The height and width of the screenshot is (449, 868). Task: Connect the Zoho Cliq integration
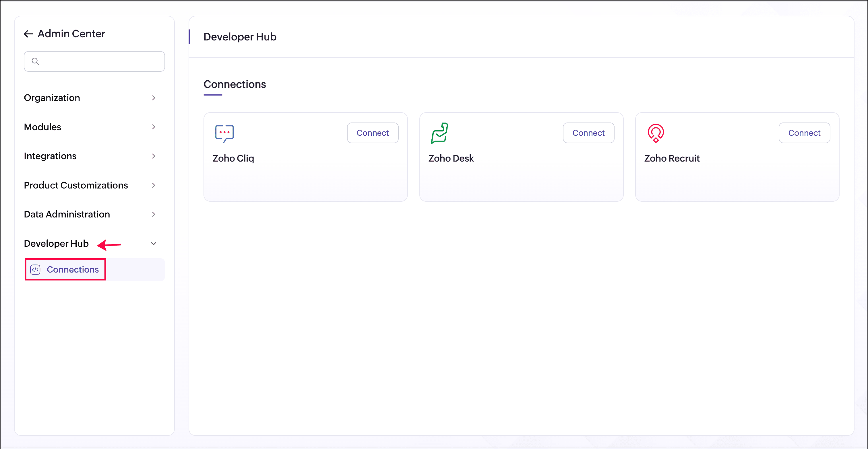point(373,133)
